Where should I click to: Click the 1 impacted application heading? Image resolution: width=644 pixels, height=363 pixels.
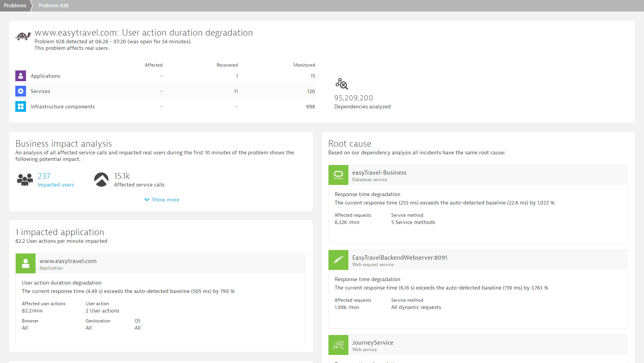(x=60, y=232)
